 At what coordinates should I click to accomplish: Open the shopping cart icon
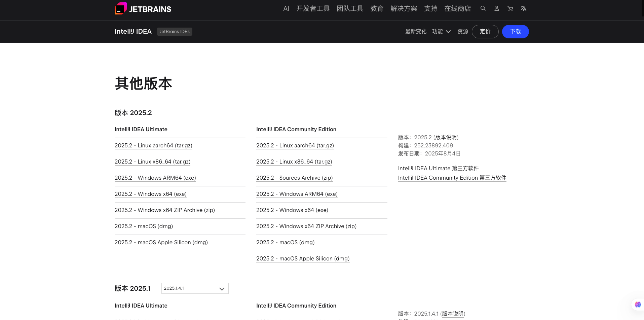coord(510,8)
